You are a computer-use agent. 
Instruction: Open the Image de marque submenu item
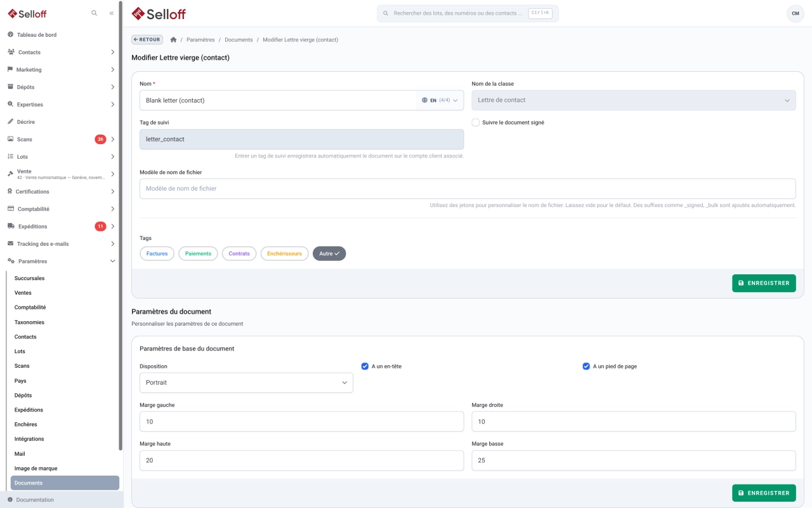pos(36,469)
